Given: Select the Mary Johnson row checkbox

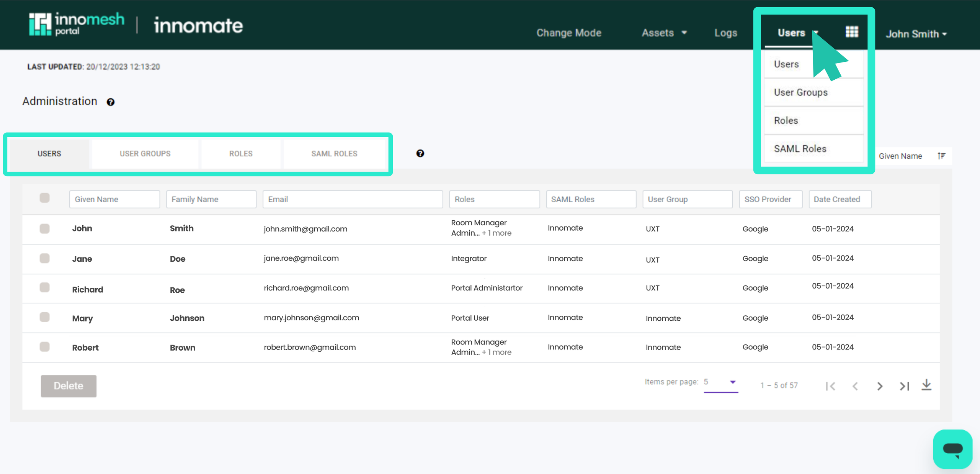Looking at the screenshot, I should (x=45, y=317).
